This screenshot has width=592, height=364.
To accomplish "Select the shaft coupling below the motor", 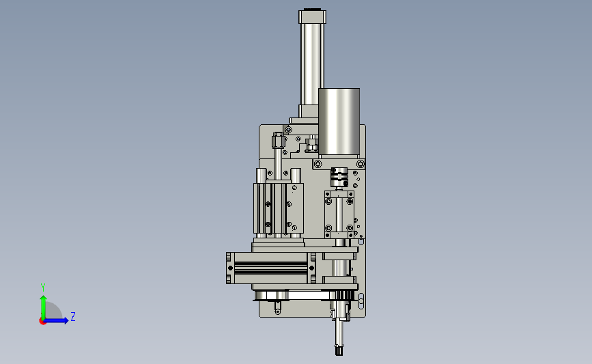I will [x=339, y=178].
